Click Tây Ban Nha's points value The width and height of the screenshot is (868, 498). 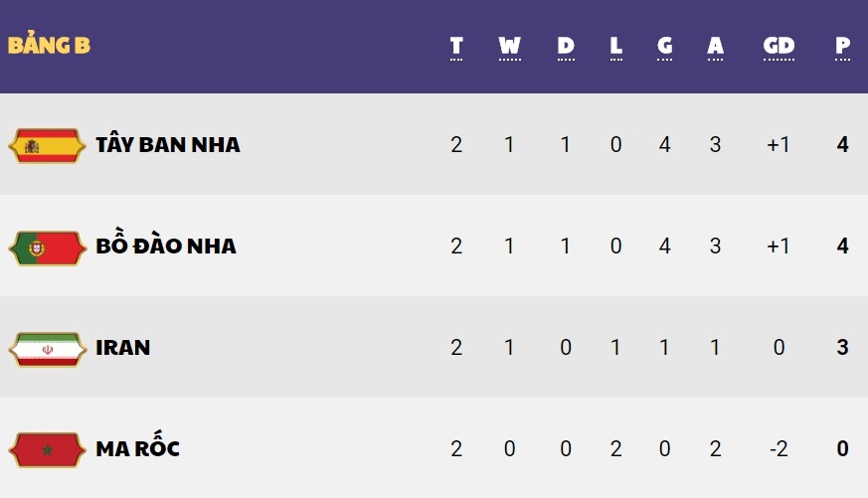point(842,145)
